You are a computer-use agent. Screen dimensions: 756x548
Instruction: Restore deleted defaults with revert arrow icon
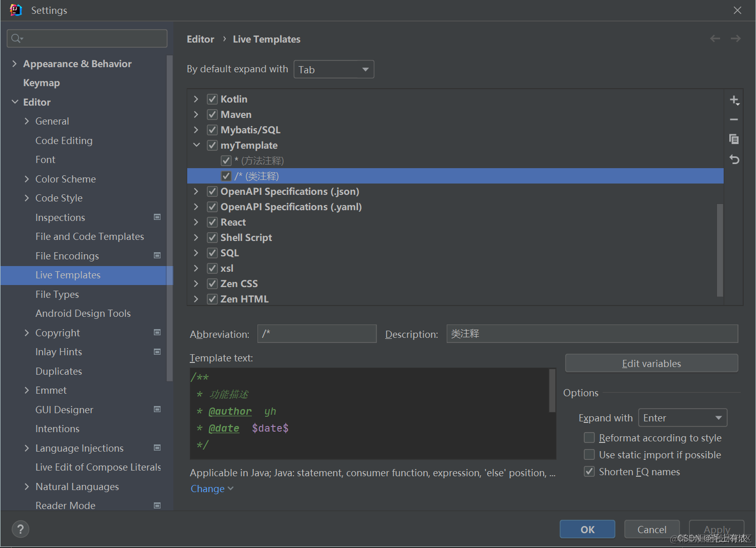pyautogui.click(x=734, y=159)
